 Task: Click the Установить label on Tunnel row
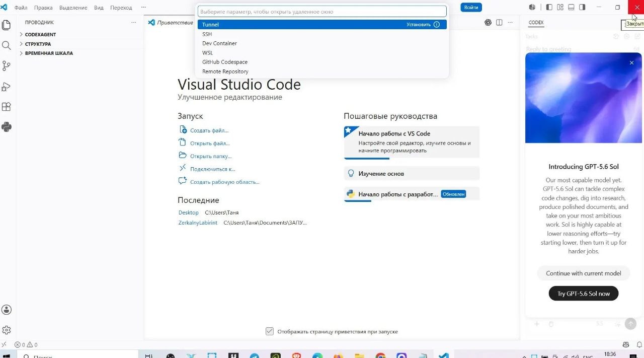(x=419, y=24)
